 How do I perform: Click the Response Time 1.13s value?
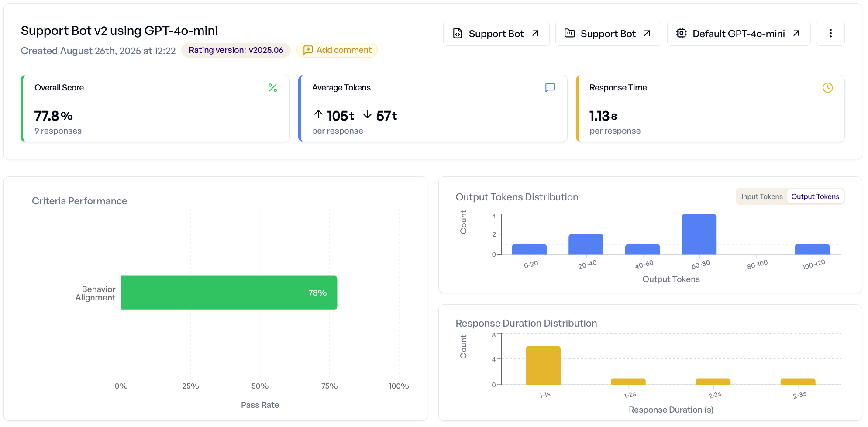tap(603, 116)
